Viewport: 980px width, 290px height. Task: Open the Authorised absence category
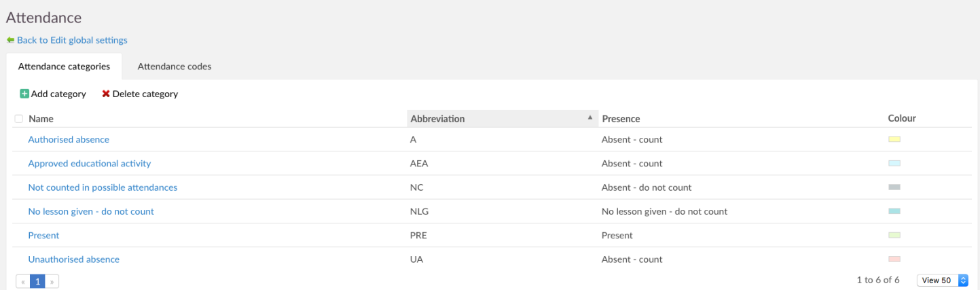click(69, 139)
